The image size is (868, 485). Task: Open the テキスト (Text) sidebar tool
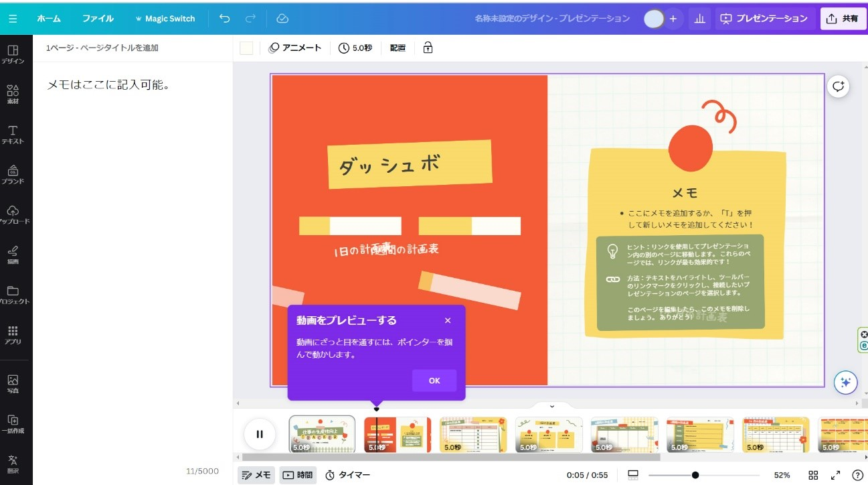point(13,134)
